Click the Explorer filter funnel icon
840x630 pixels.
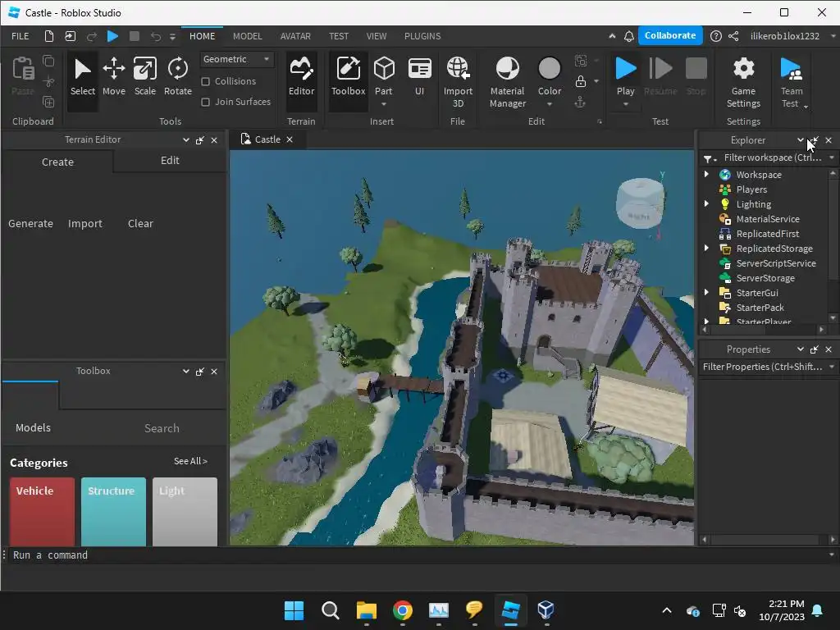708,158
